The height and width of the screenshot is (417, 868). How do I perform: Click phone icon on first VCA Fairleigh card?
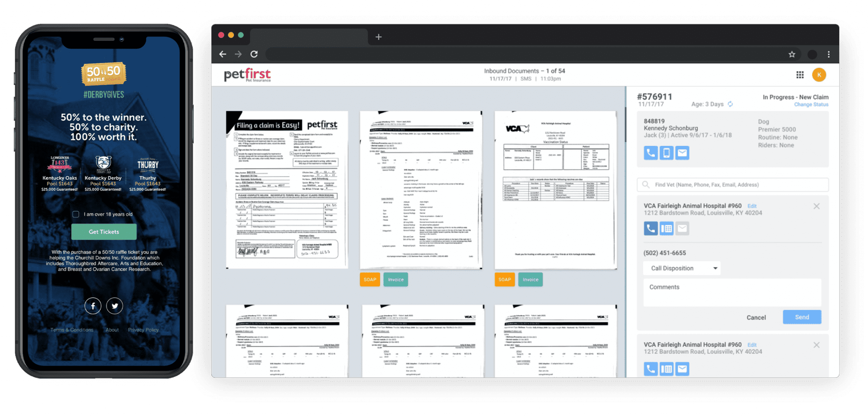click(651, 229)
